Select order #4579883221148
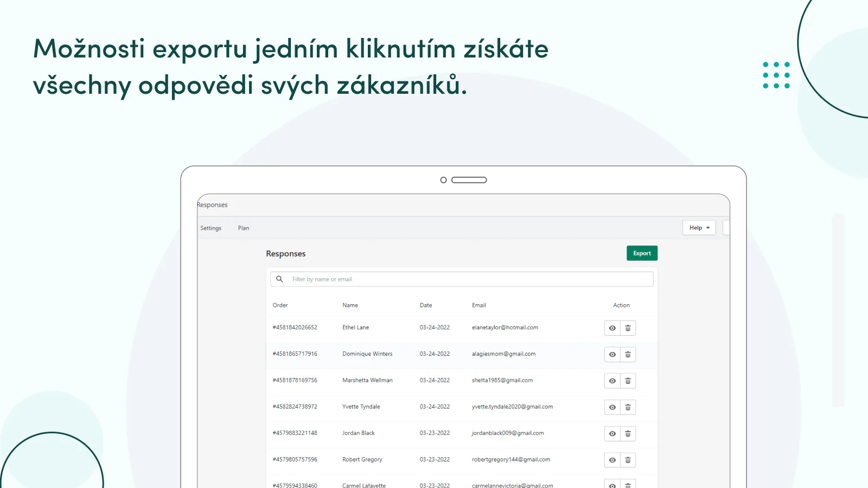Image resolution: width=868 pixels, height=488 pixels. (295, 433)
